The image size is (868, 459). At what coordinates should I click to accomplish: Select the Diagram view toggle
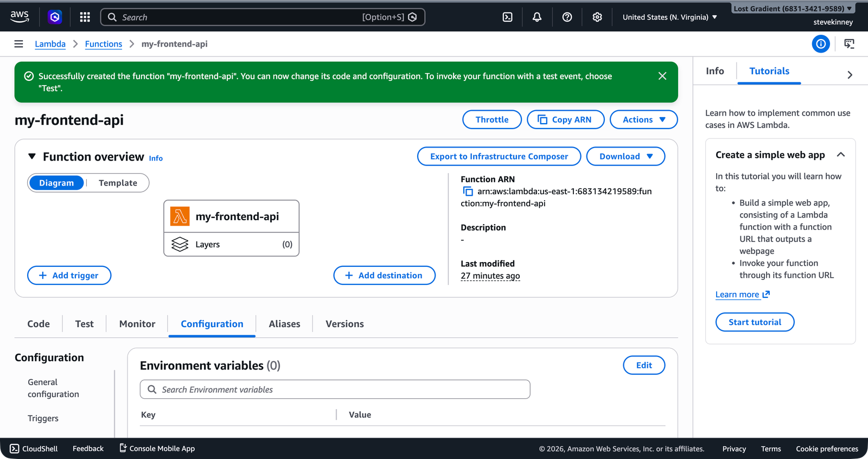coord(56,183)
